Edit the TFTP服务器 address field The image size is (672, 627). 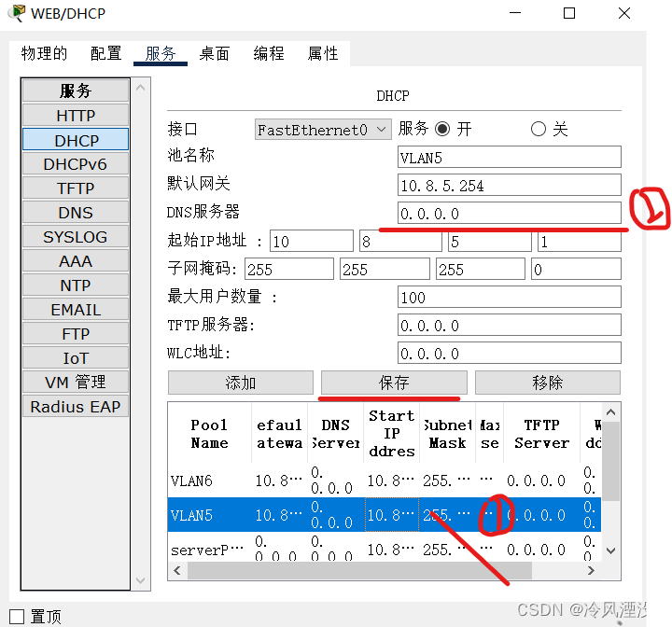(510, 326)
